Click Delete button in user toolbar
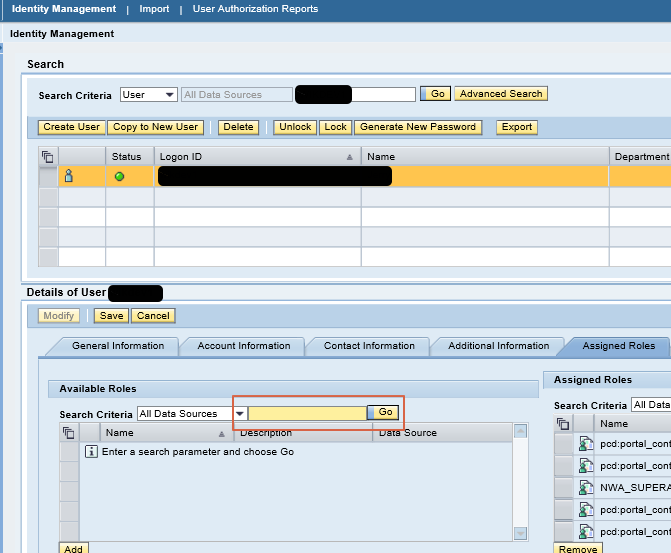This screenshot has width=671, height=553. [x=238, y=127]
